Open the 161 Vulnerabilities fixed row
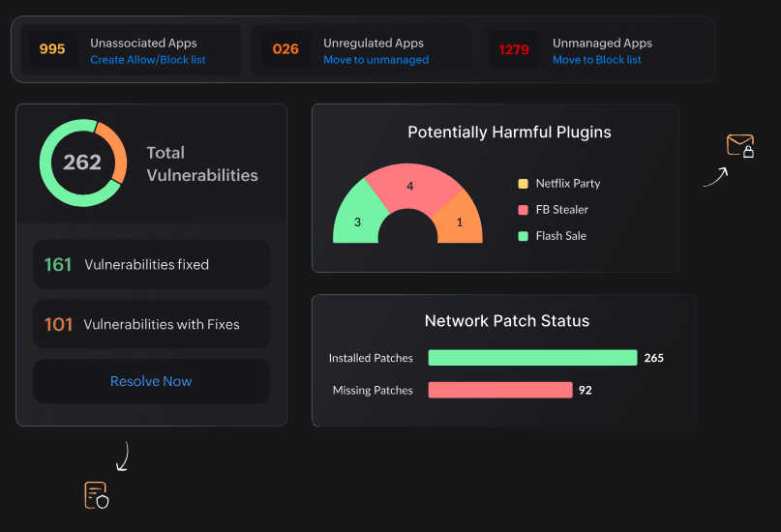This screenshot has height=532, width=781. [x=151, y=264]
